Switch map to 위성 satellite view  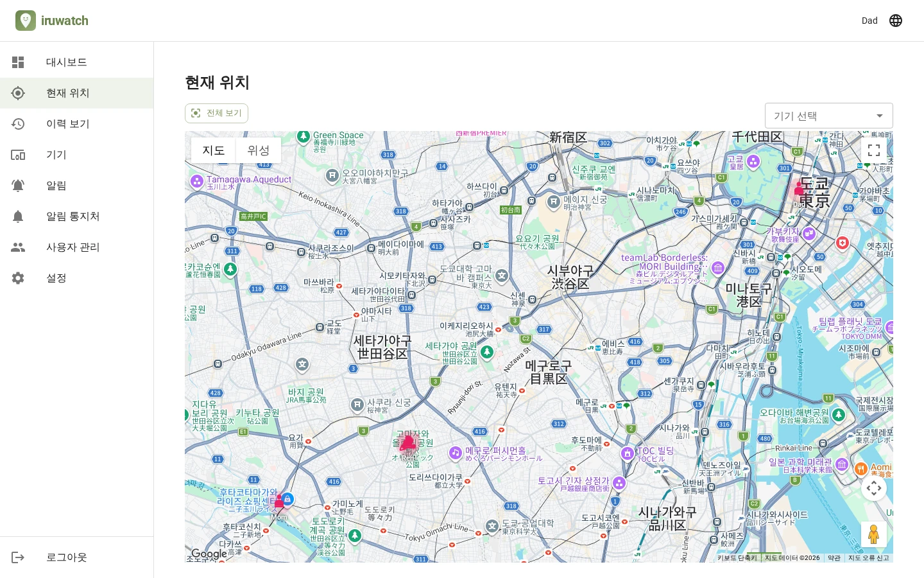tap(259, 150)
